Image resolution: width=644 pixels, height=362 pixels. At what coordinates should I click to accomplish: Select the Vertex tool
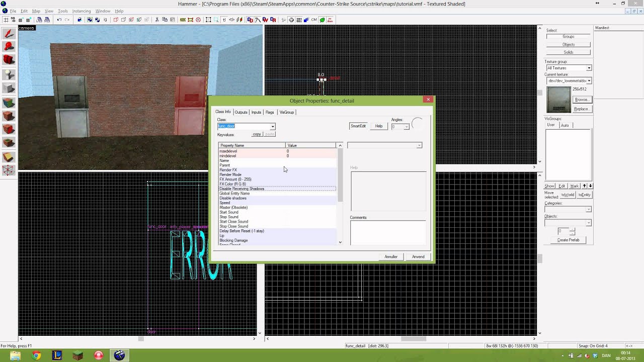pyautogui.click(x=9, y=170)
